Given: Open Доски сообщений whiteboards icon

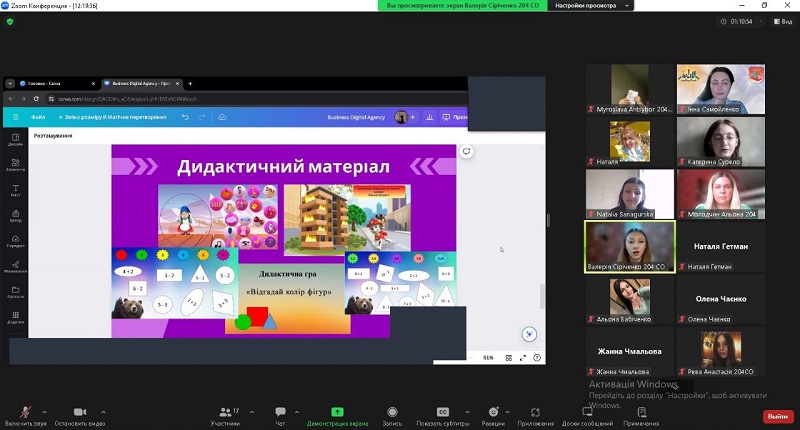Looking at the screenshot, I should click(587, 413).
